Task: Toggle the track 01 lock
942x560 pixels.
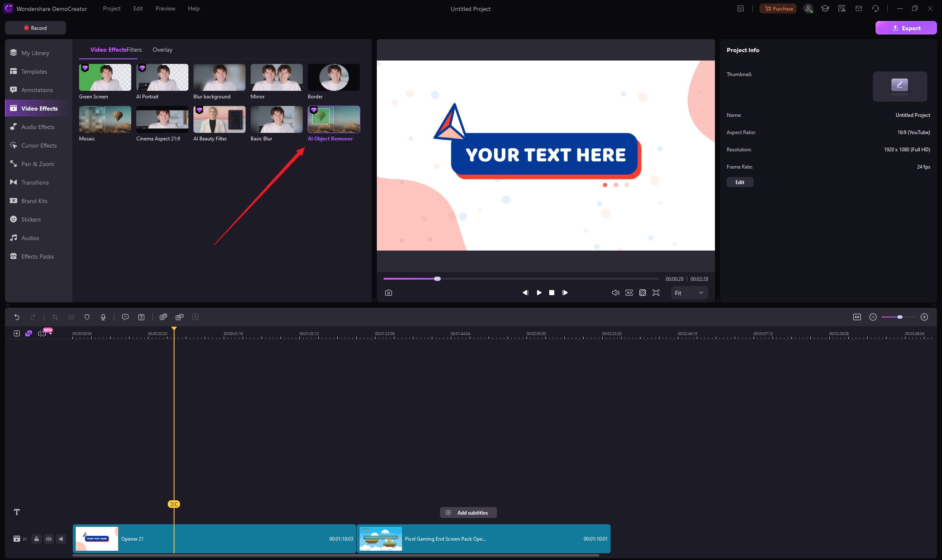Action: pos(37,539)
